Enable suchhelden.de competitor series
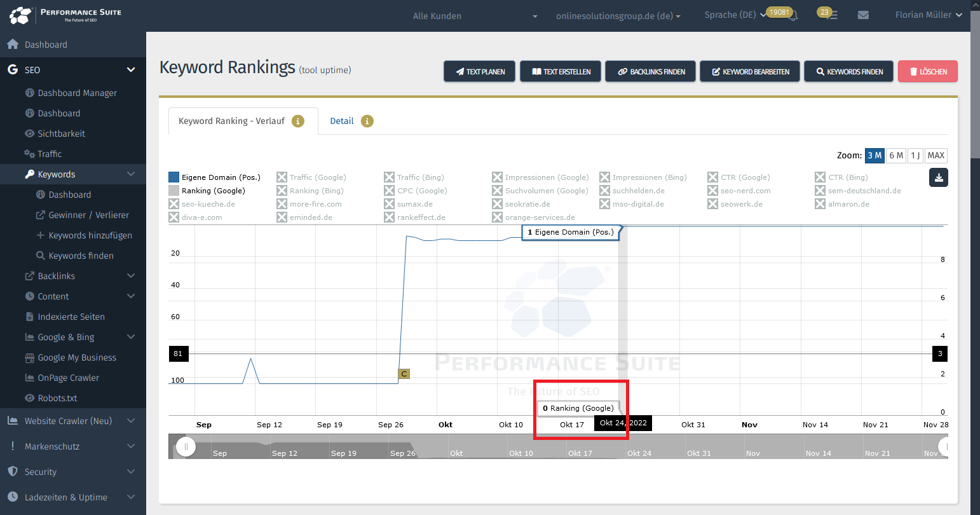 point(632,191)
